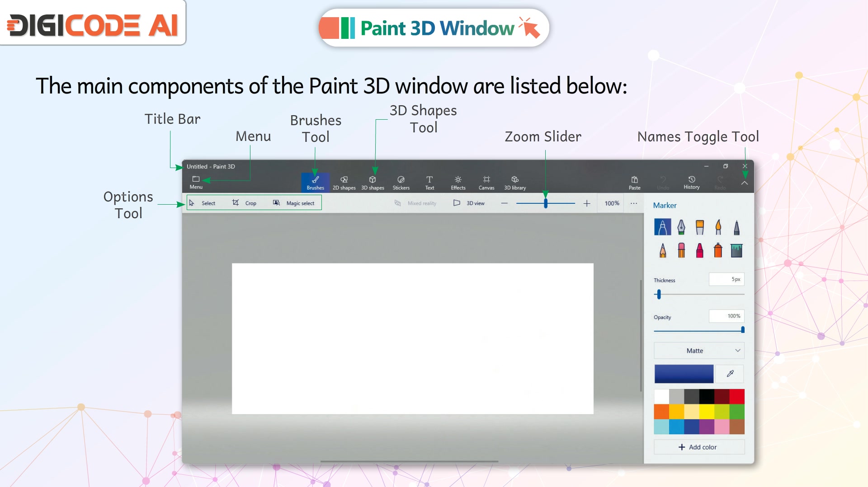Screen dimensions: 868x487
Task: Pick a color with the eyedropper
Action: pos(730,374)
